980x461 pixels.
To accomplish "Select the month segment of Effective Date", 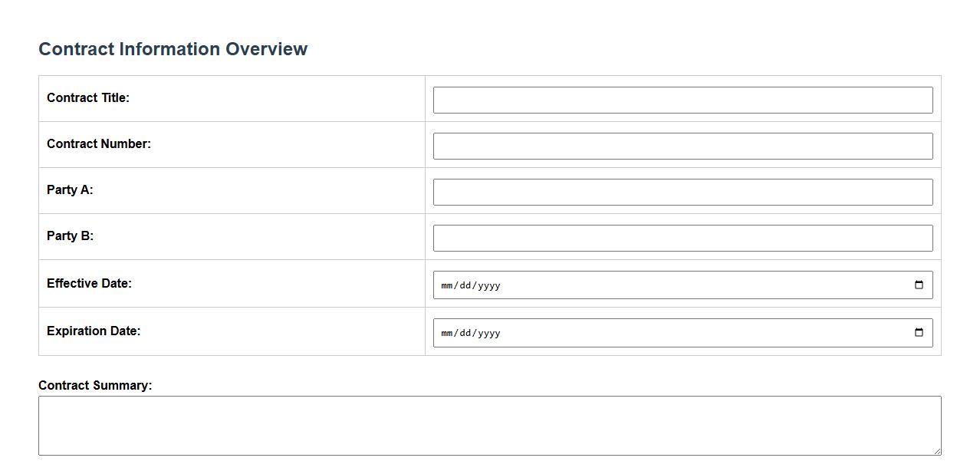I will 447,285.
